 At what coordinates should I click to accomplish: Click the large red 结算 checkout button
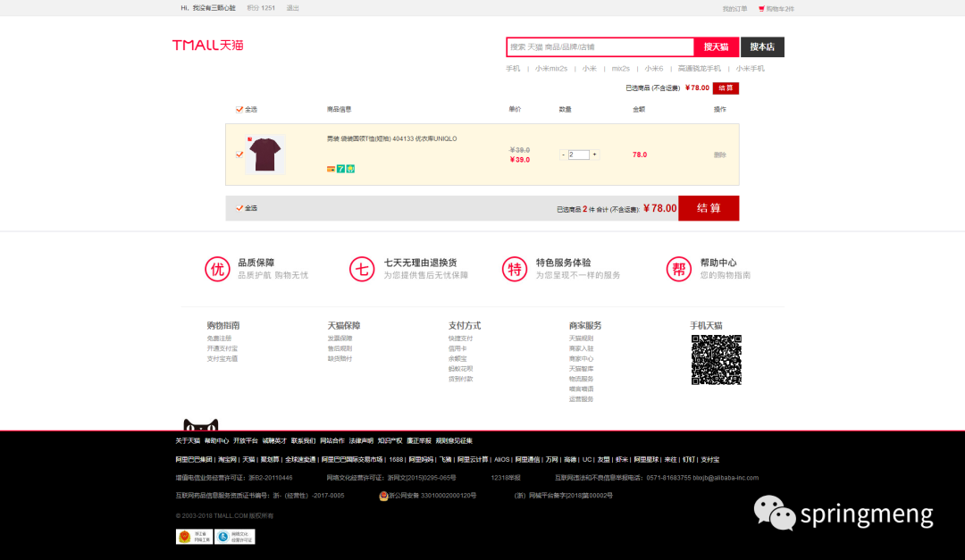709,208
